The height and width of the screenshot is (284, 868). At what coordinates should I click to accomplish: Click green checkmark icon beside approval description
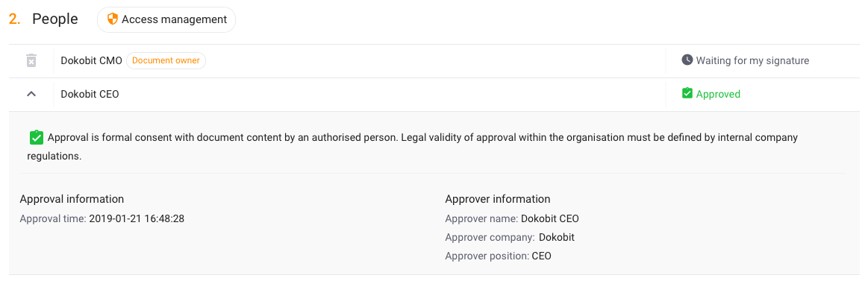36,138
